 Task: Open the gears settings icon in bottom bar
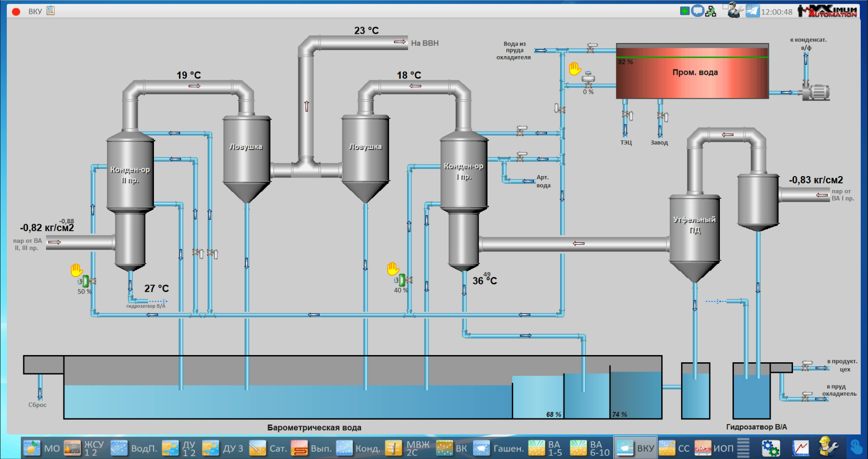click(x=770, y=448)
